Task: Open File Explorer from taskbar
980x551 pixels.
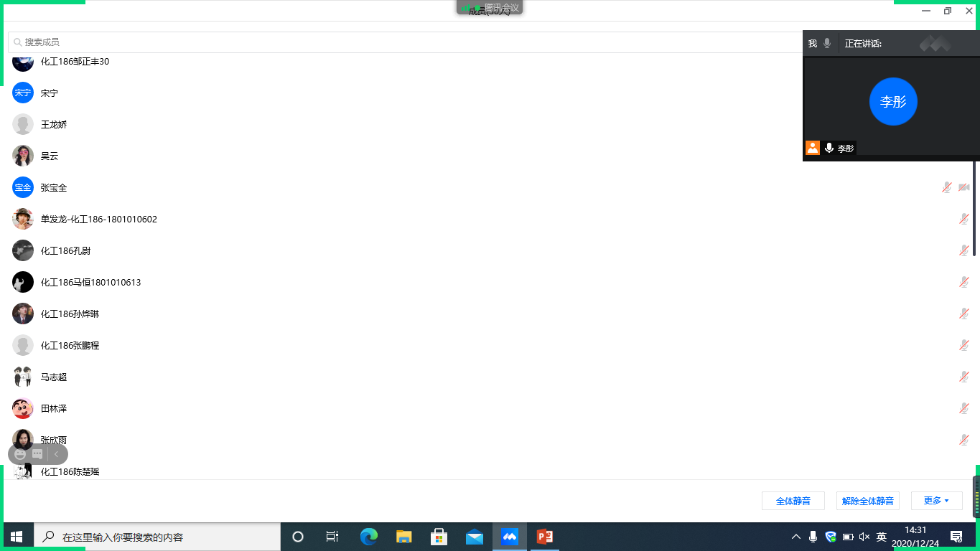Action: coord(404,537)
